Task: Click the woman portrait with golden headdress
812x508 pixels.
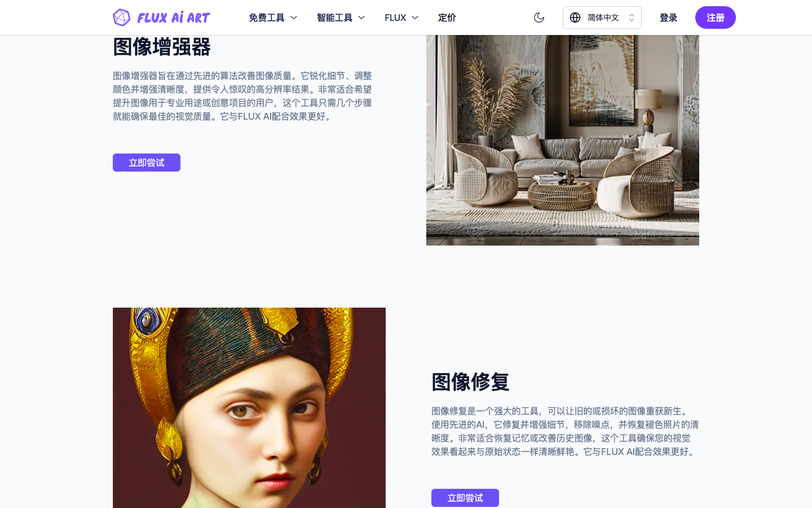Action: pyautogui.click(x=249, y=408)
